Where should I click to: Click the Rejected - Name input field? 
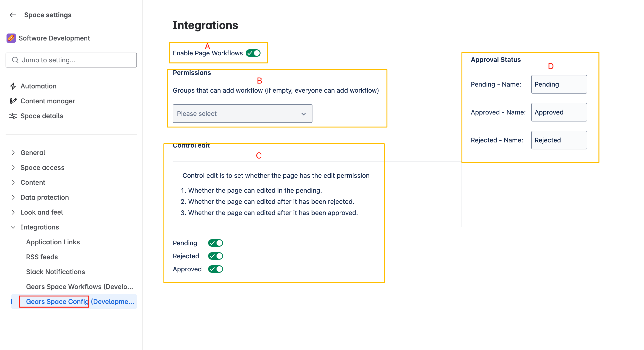click(559, 140)
